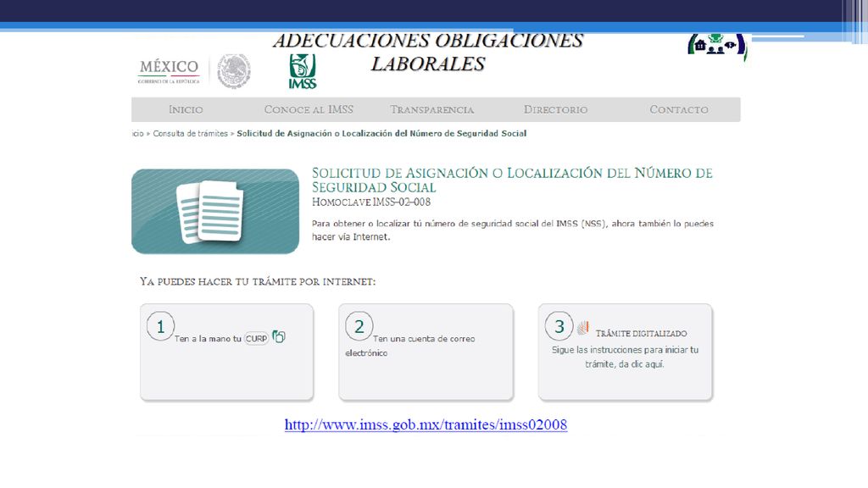Screen dimensions: 868x488
Task: Click the heading 'Solicitud de Asignación o Localización'
Action: tap(512, 180)
